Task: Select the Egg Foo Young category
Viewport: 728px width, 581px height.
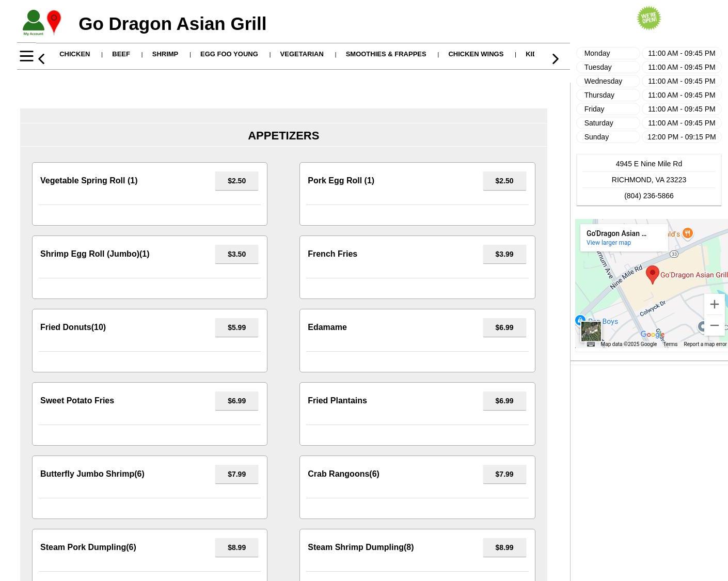Action: (229, 54)
